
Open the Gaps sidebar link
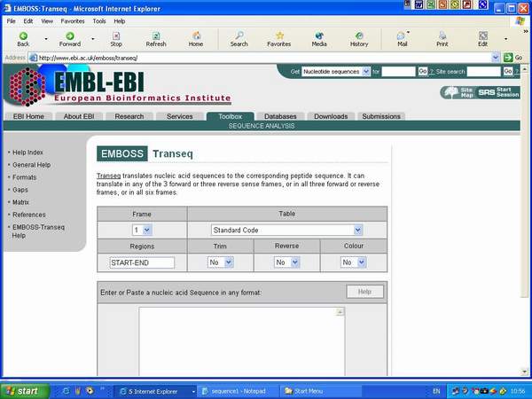(20, 190)
